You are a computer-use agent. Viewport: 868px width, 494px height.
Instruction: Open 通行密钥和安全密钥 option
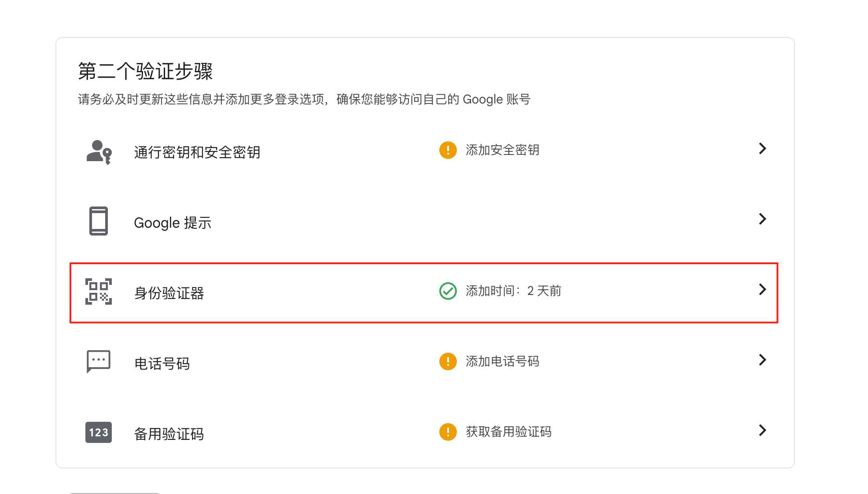point(197,152)
